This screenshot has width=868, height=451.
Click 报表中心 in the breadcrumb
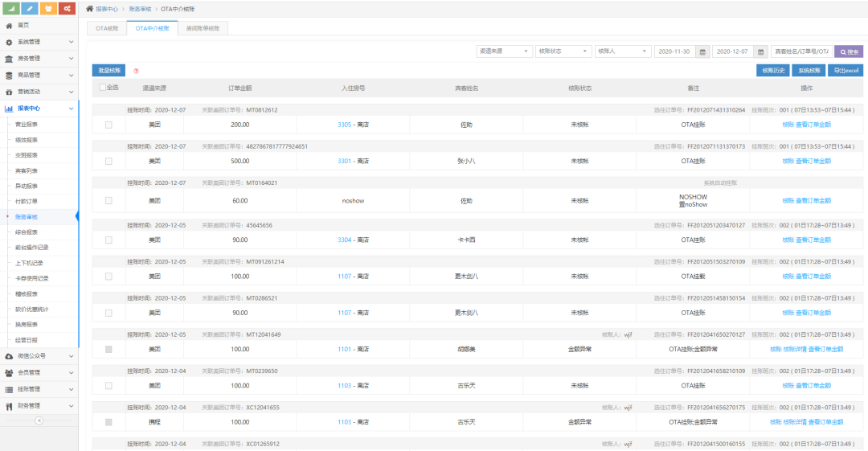106,10
